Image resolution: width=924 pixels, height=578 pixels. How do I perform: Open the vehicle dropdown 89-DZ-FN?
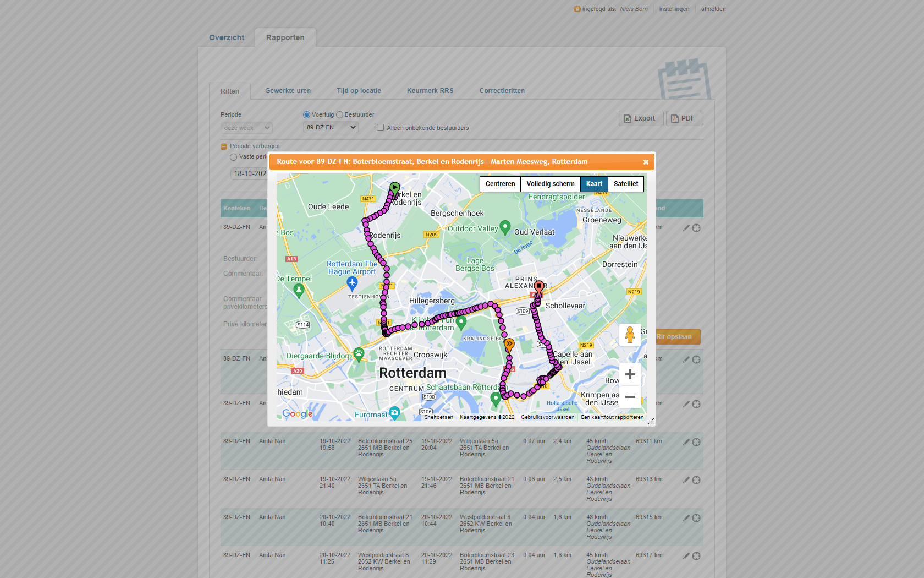331,127
